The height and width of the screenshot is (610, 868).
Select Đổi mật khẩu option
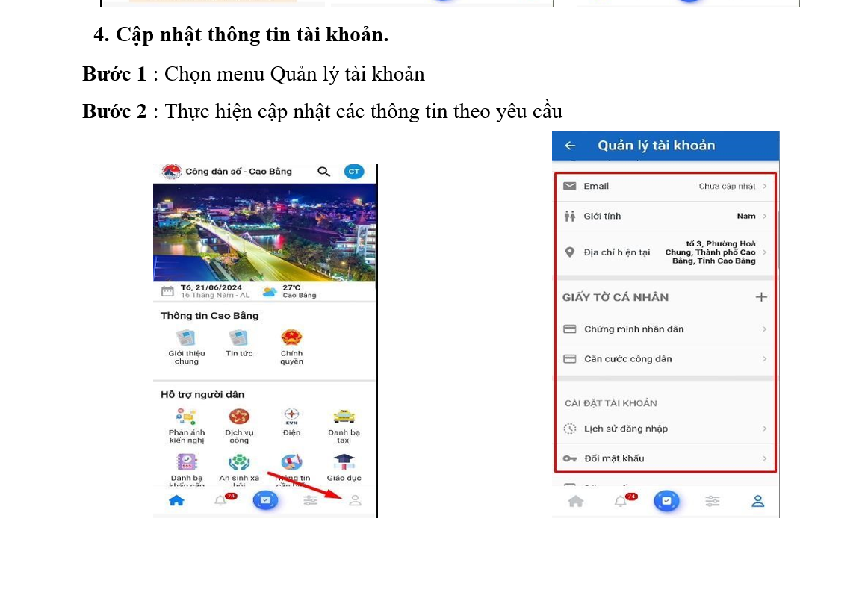pos(666,458)
